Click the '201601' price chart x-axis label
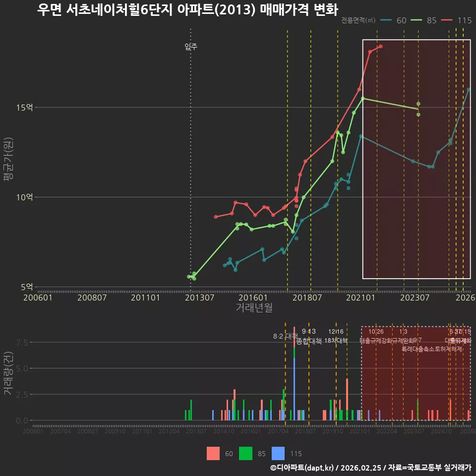This screenshot has height=476, width=476. (x=253, y=297)
